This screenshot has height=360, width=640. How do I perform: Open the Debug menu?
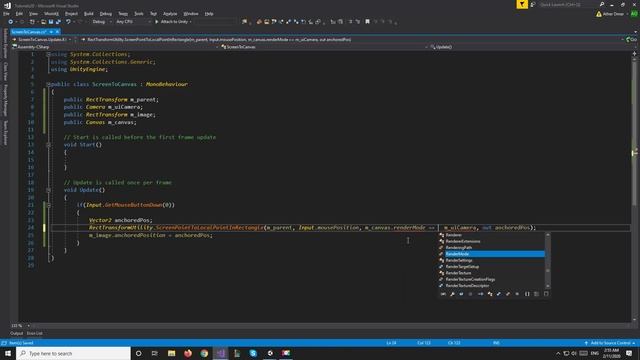pyautogui.click(x=105, y=14)
